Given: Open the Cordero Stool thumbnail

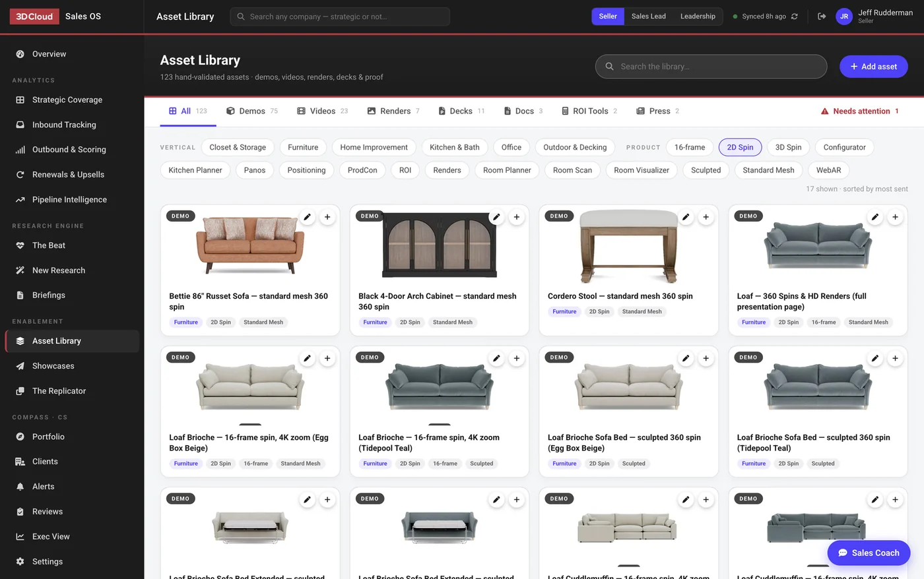Looking at the screenshot, I should pyautogui.click(x=629, y=246).
